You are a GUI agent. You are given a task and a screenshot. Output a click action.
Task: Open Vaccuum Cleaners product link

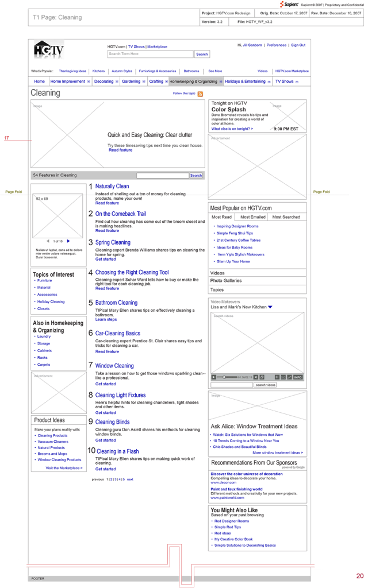pos(52,442)
